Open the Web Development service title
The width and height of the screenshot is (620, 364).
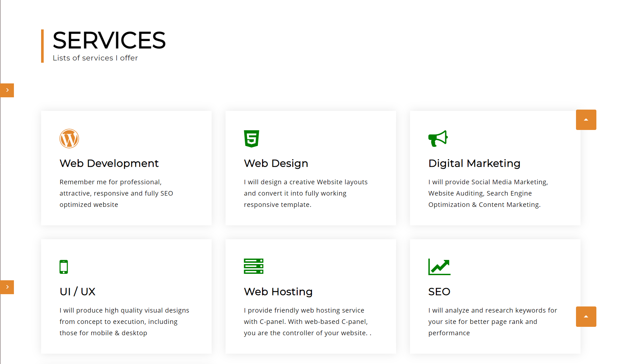(x=109, y=163)
